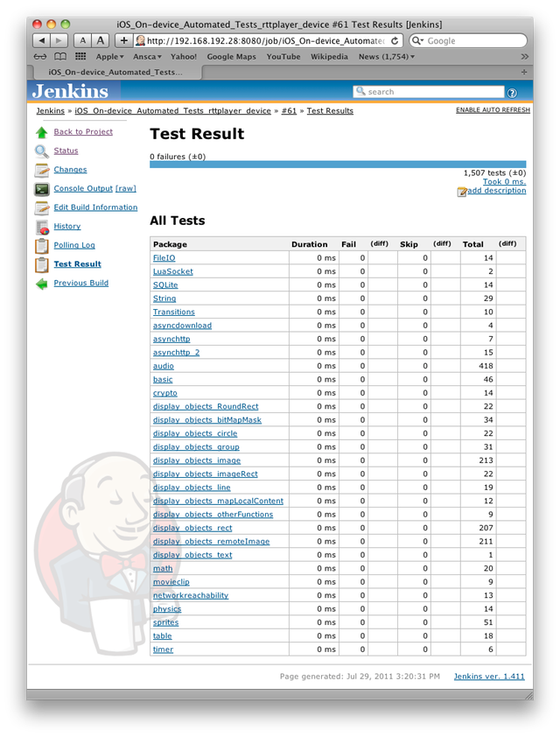Expand Apple bookmarks dropdown

(109, 56)
